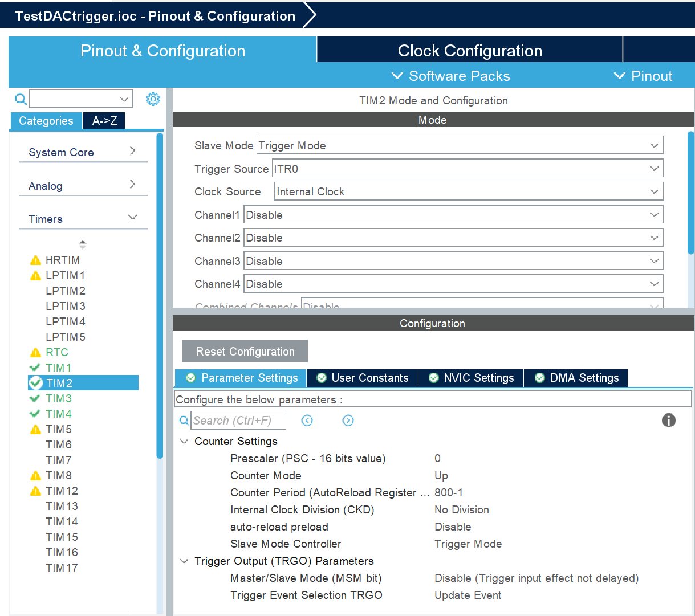This screenshot has height=616, width=695.
Task: Click the green check icon beside TIM3
Action: tap(34, 398)
